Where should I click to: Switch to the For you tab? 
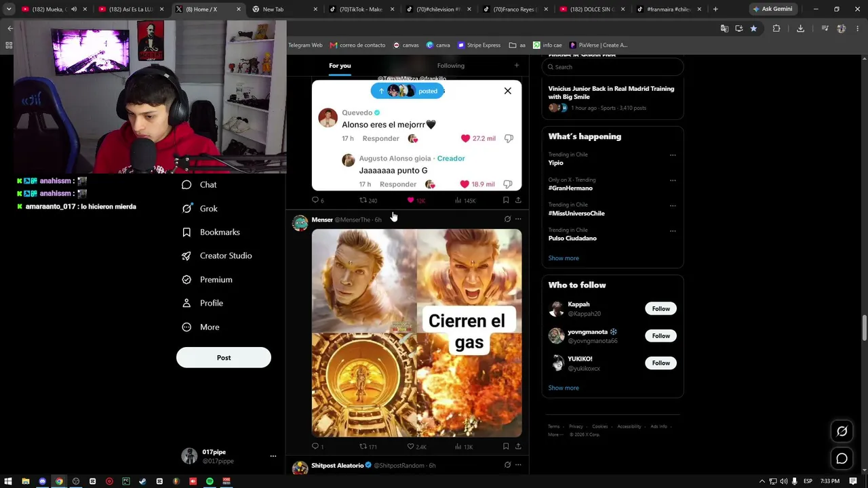point(340,66)
